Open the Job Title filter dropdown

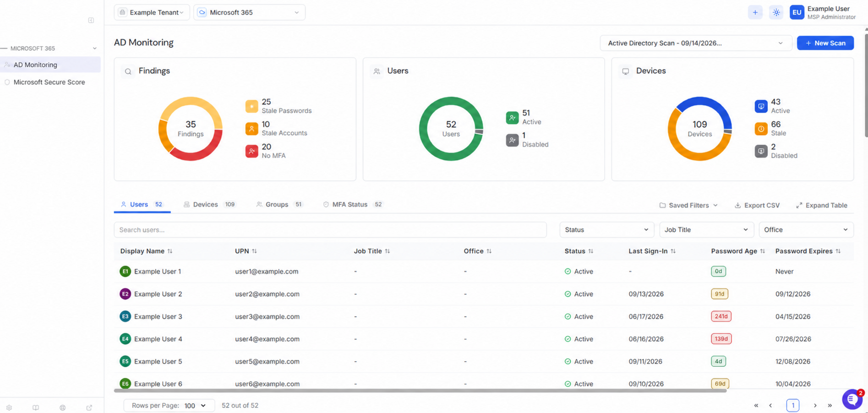[x=706, y=230]
